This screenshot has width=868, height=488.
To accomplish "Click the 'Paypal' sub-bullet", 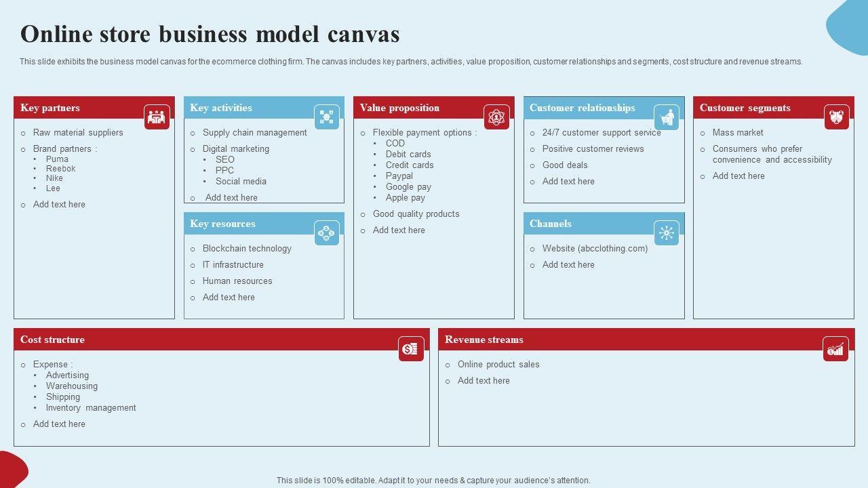I will coord(399,176).
